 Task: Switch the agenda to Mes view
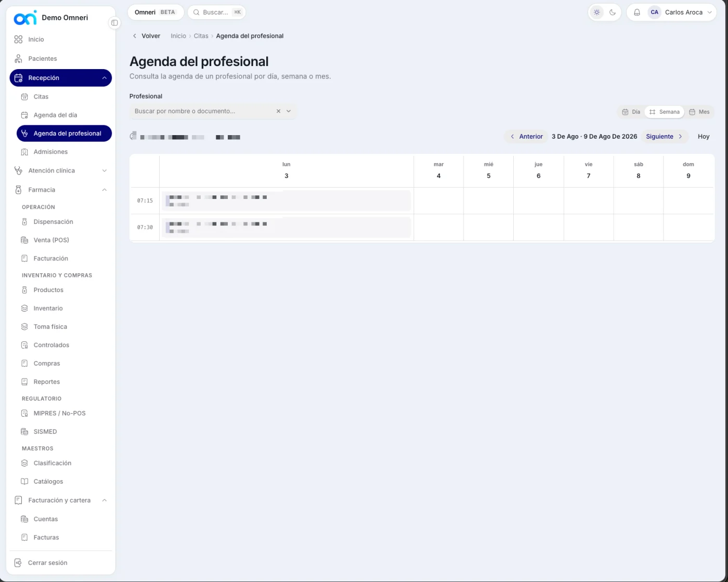point(699,112)
